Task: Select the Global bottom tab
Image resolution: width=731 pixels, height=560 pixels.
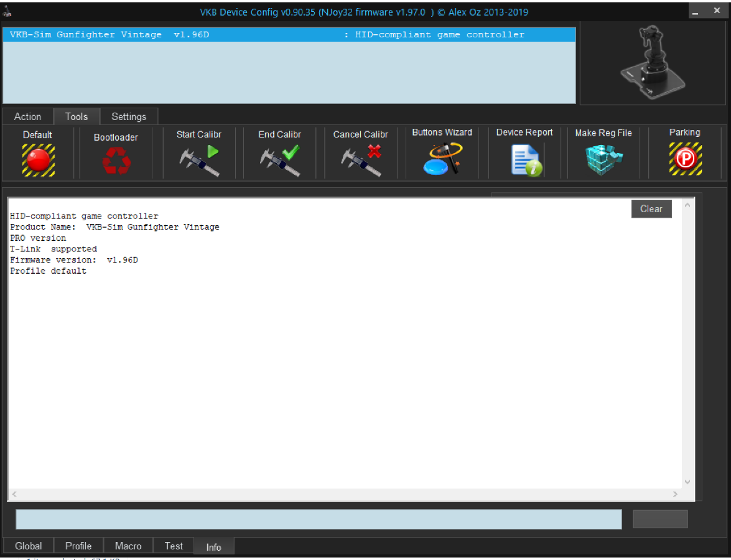Action: [29, 546]
